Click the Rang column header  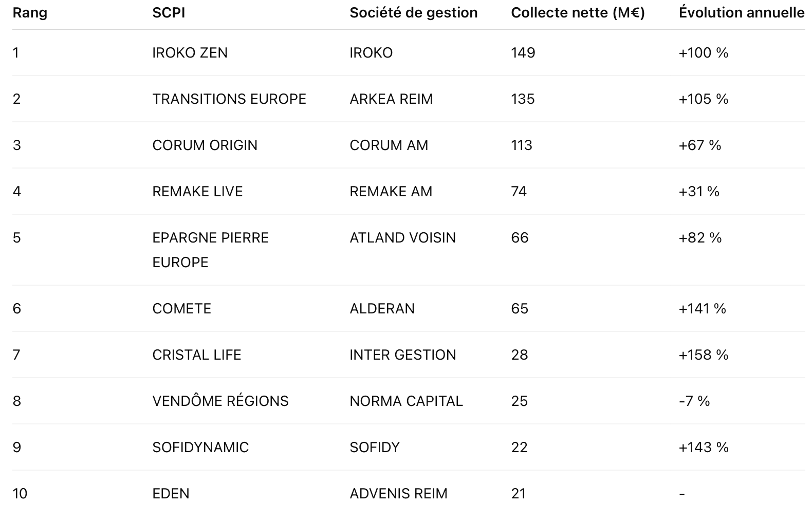(30, 13)
